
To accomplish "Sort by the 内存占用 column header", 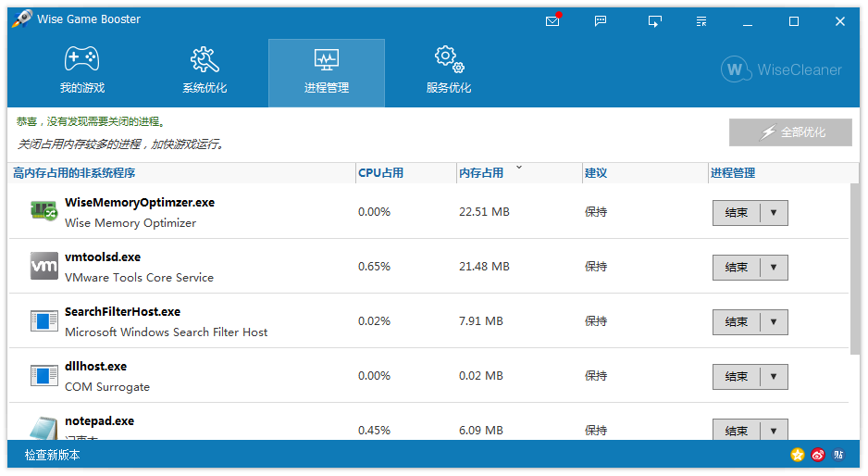I will click(x=481, y=173).
